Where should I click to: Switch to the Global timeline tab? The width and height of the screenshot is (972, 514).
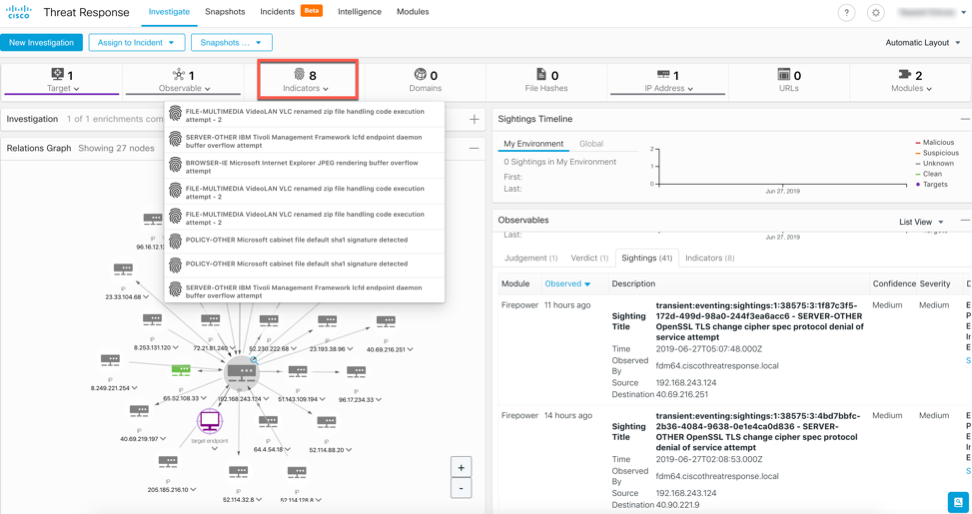click(x=591, y=144)
